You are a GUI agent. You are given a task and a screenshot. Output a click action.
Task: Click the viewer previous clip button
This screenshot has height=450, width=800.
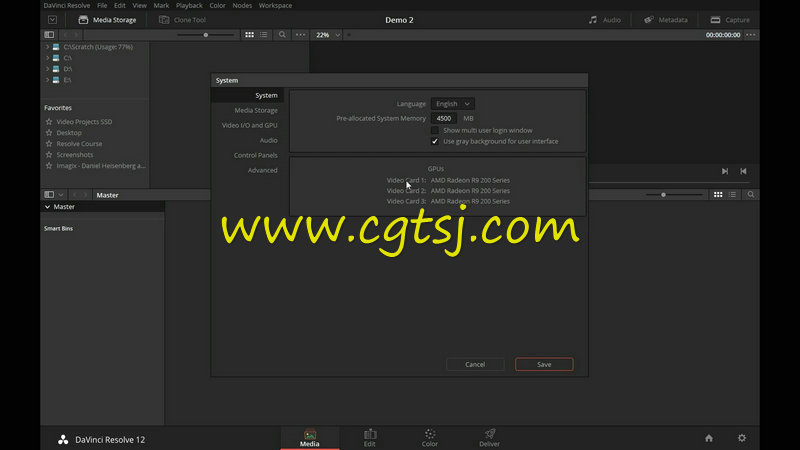(743, 171)
